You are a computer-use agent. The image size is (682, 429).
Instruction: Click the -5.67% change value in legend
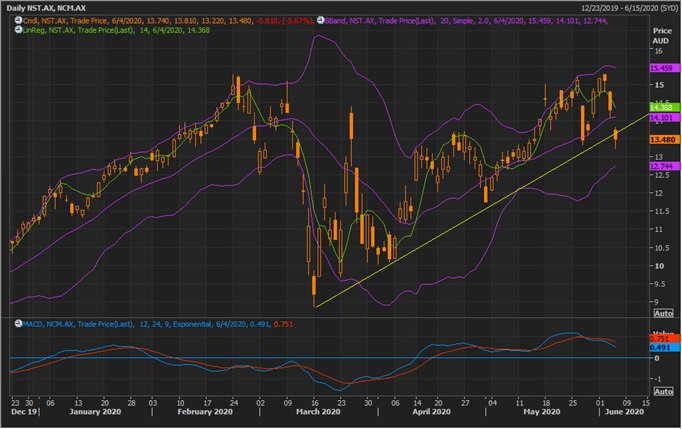pos(297,20)
